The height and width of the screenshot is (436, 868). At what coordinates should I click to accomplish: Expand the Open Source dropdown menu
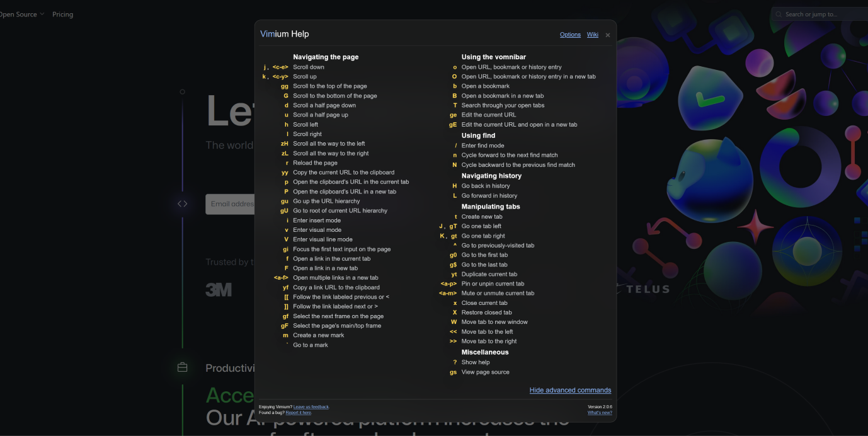[x=22, y=14]
